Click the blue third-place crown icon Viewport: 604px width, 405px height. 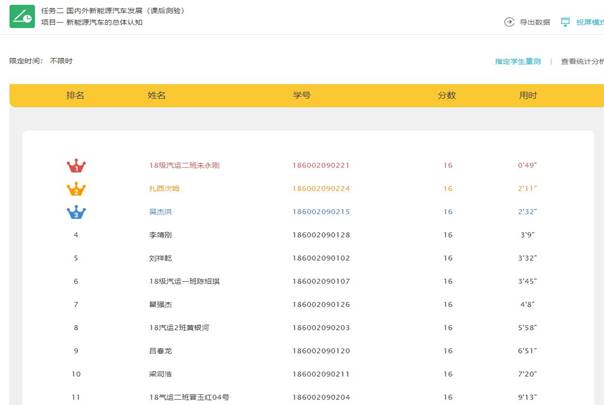(x=75, y=212)
